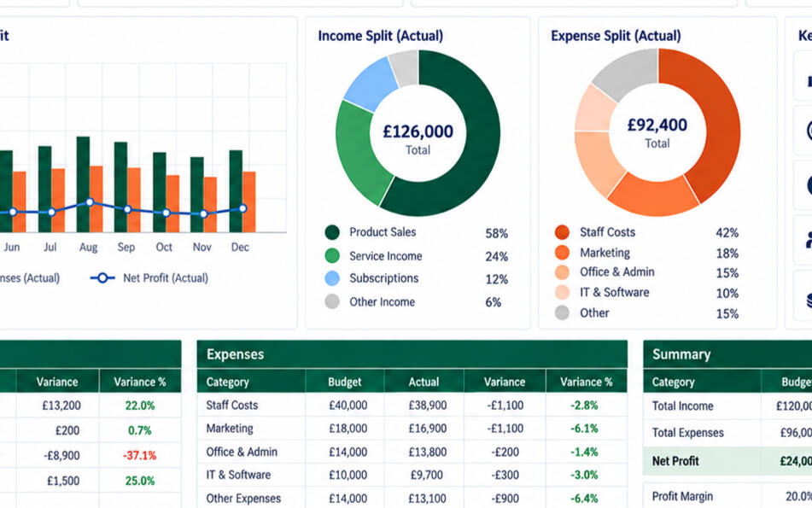The image size is (812, 508).
Task: Select the Net Profit line point for Aug
Action: coord(90,202)
